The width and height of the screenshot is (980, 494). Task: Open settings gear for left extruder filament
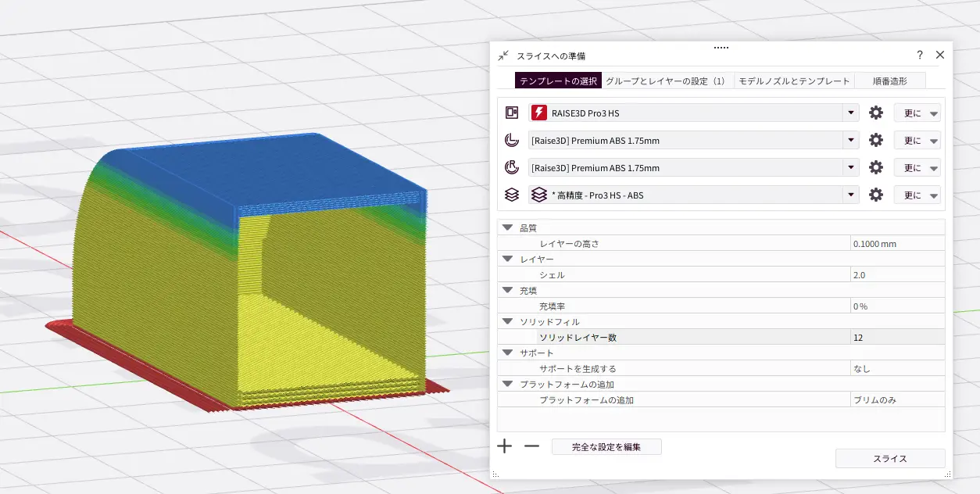pos(876,140)
